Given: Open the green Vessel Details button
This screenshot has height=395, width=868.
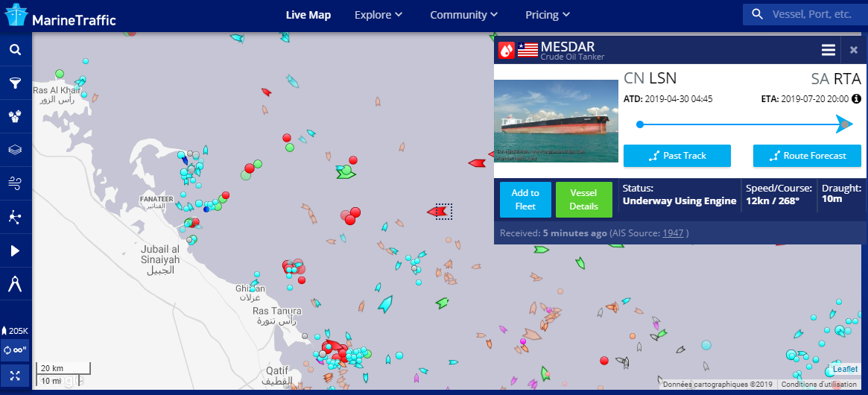Looking at the screenshot, I should [x=583, y=200].
